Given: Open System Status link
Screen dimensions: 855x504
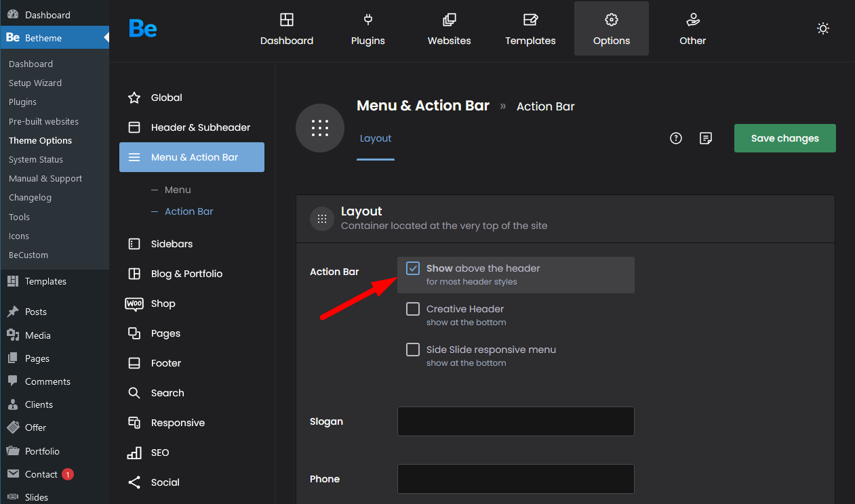Looking at the screenshot, I should [36, 159].
